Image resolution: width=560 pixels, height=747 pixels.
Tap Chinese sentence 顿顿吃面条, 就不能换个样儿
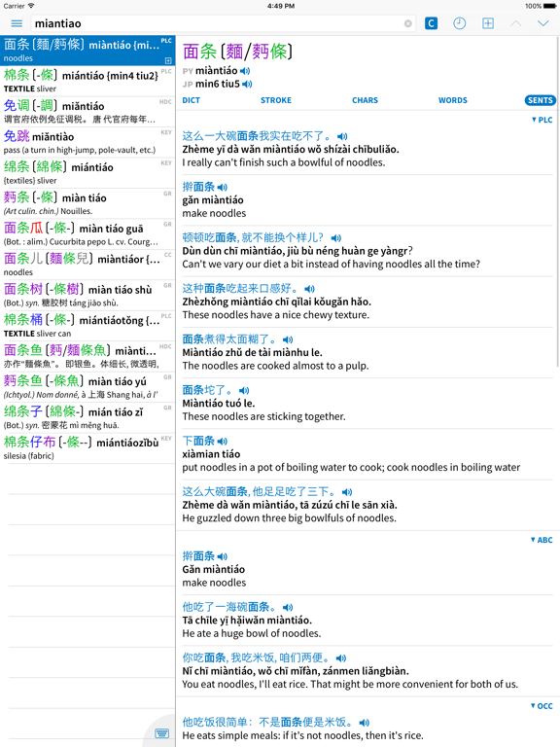253,237
